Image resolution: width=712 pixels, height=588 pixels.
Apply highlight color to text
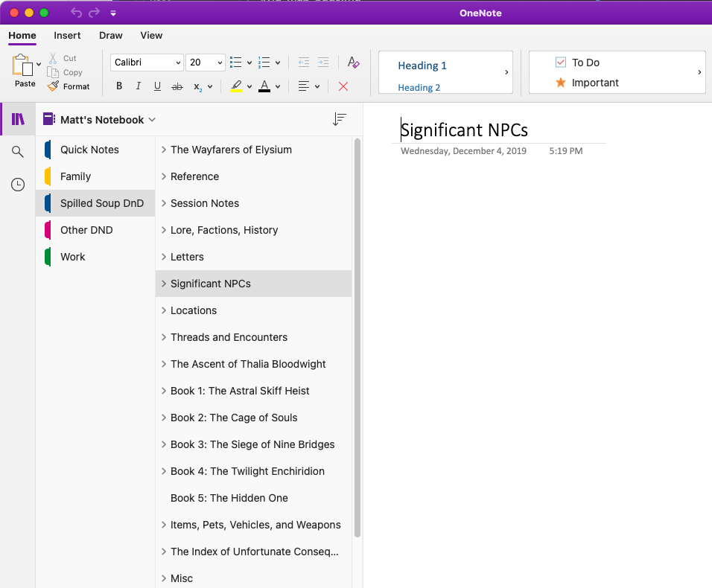(x=235, y=86)
